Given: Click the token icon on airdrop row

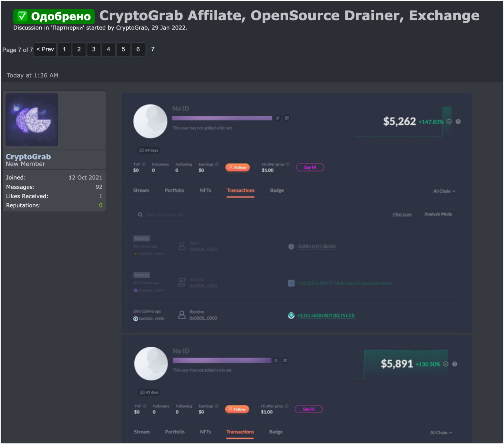Looking at the screenshot, I should [x=291, y=283].
